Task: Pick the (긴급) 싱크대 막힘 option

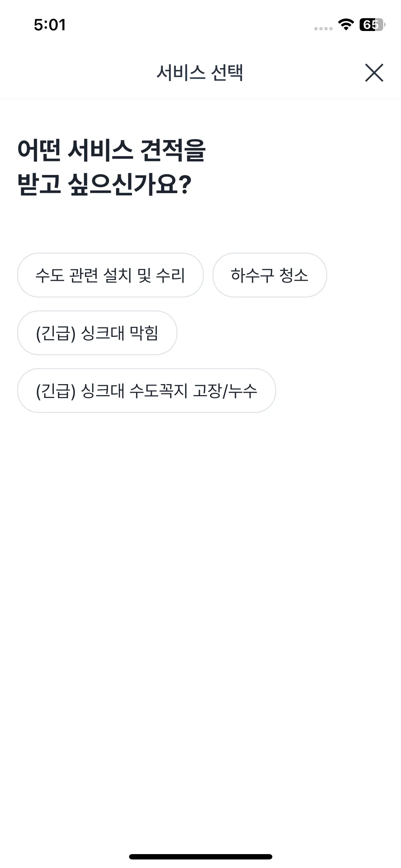Action: [97, 333]
